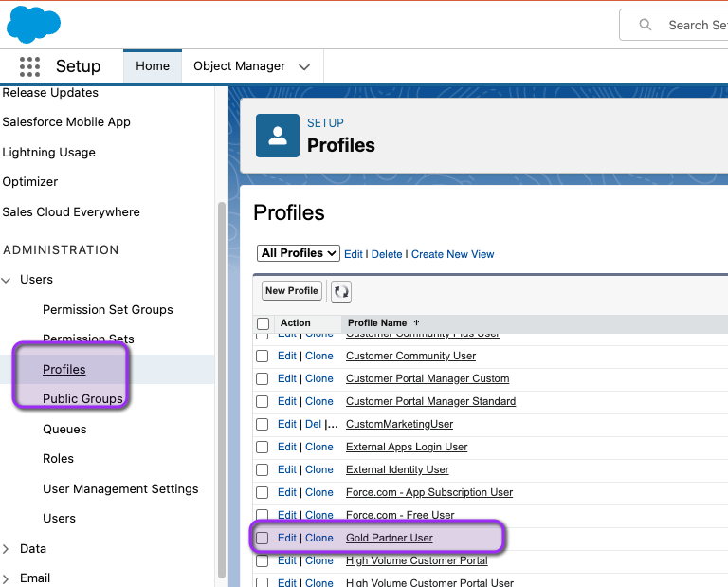Click the Create New View link
This screenshot has height=587, width=728.
pos(453,254)
